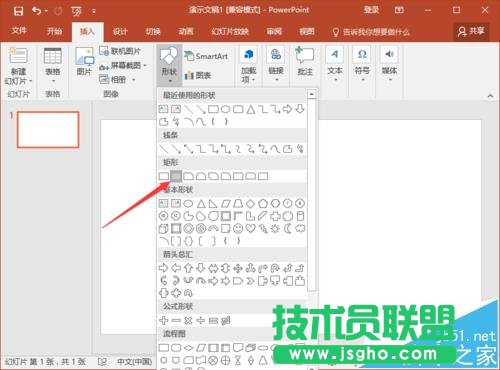This screenshot has width=500, height=370.
Task: Choose the heart shape
Action: coord(250,229)
